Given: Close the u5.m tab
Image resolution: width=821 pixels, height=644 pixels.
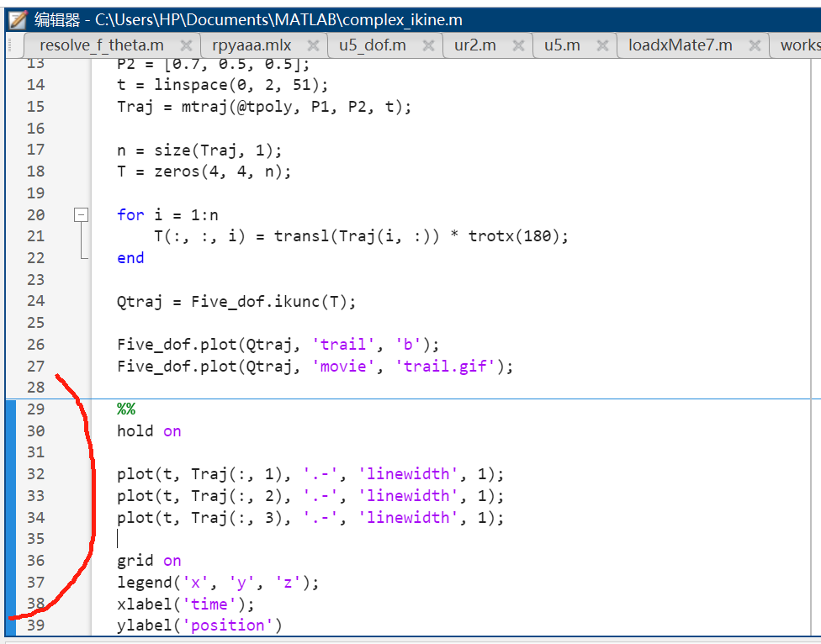Looking at the screenshot, I should coord(602,45).
